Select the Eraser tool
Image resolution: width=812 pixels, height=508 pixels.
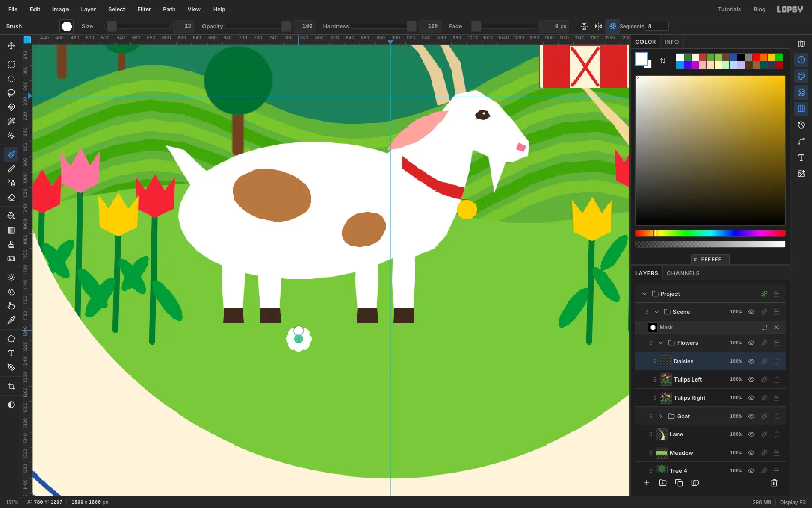coord(11,197)
